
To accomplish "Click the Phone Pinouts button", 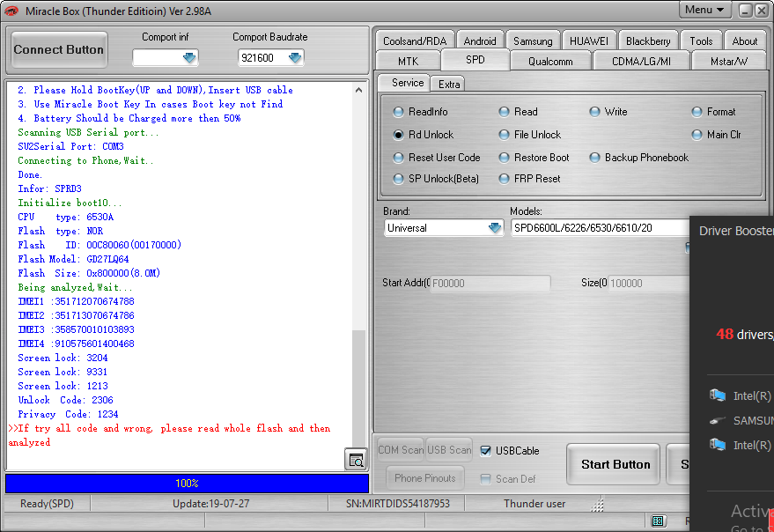I will (424, 477).
